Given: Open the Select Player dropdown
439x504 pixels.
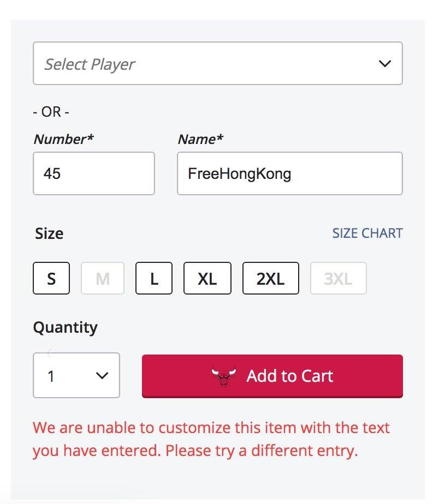Looking at the screenshot, I should pos(217,64).
